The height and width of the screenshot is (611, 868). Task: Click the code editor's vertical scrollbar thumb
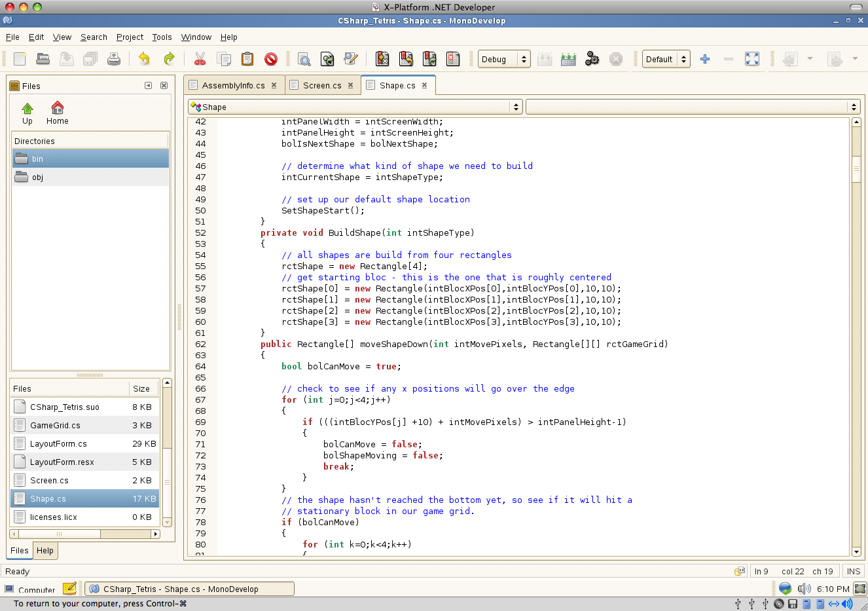click(856, 168)
